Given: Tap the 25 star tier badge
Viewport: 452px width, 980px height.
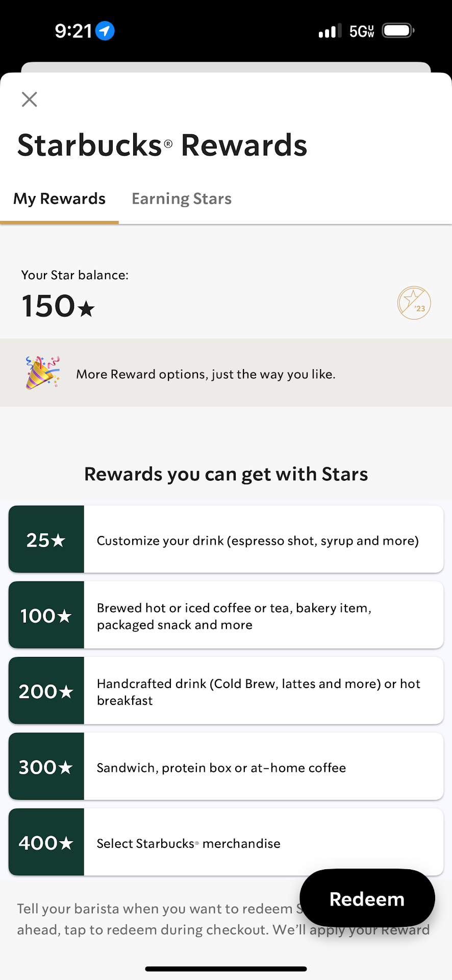Looking at the screenshot, I should point(46,540).
